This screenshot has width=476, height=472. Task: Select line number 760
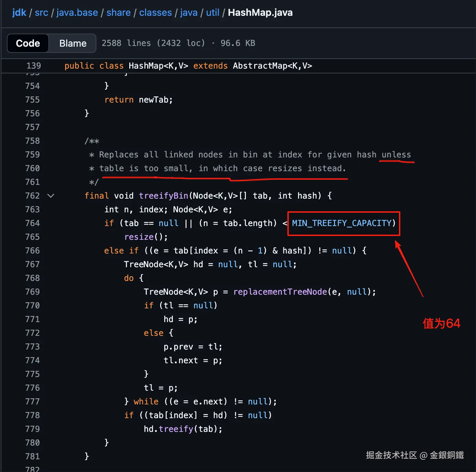(x=33, y=168)
